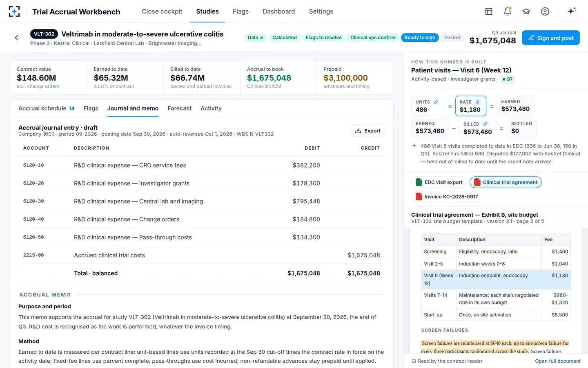Click the Accrual to book $1,675,048 card
Screen dimensions: 588x368
point(278,78)
